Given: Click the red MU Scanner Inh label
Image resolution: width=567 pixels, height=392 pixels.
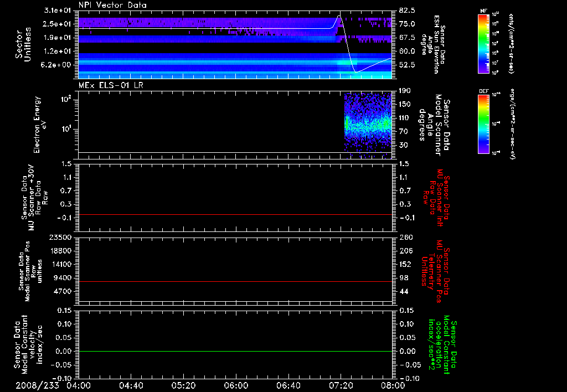Looking at the screenshot, I should [x=436, y=198].
